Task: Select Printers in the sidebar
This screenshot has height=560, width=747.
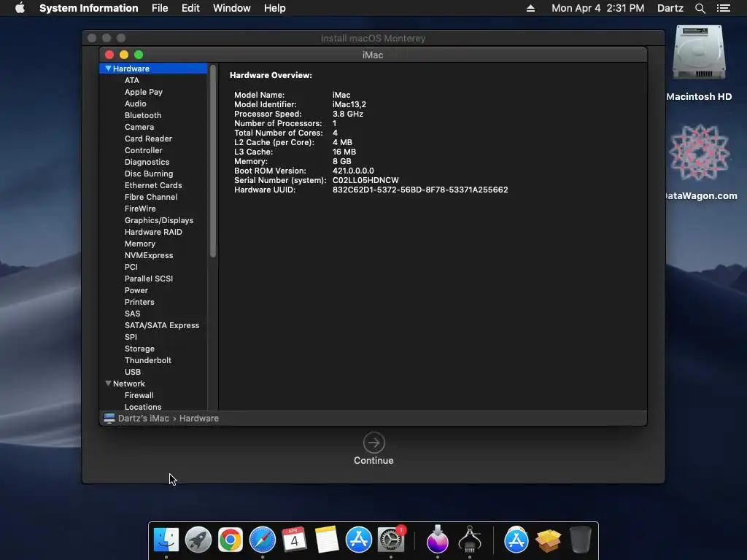Action: (x=139, y=302)
